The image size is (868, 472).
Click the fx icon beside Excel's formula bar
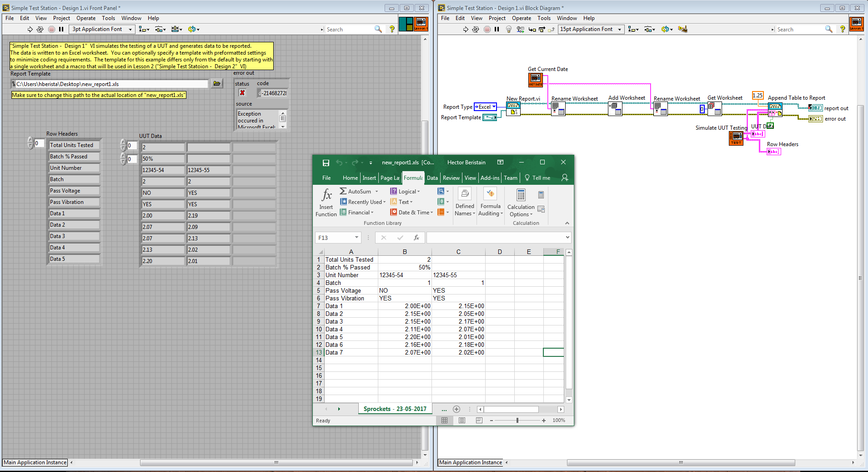tap(416, 238)
